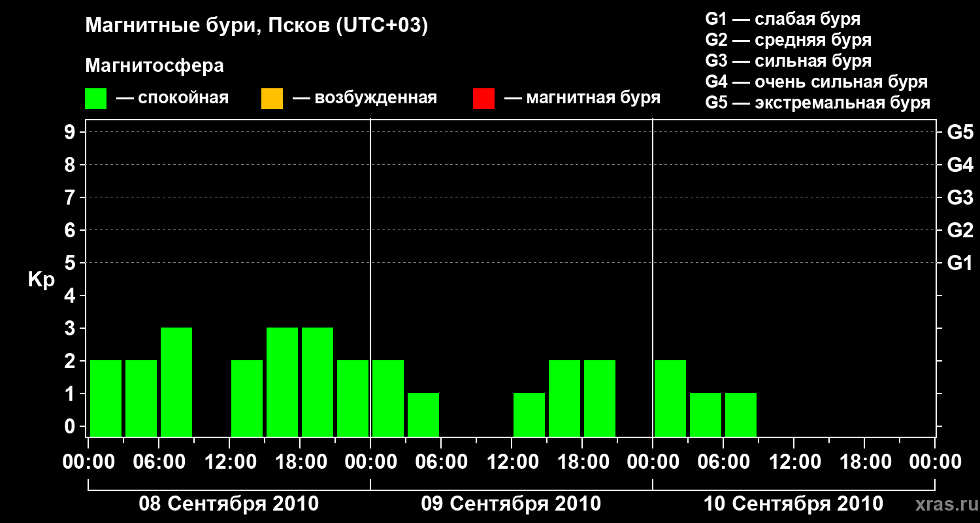Click '12:00' time label under 08 Сентября

coord(229,462)
